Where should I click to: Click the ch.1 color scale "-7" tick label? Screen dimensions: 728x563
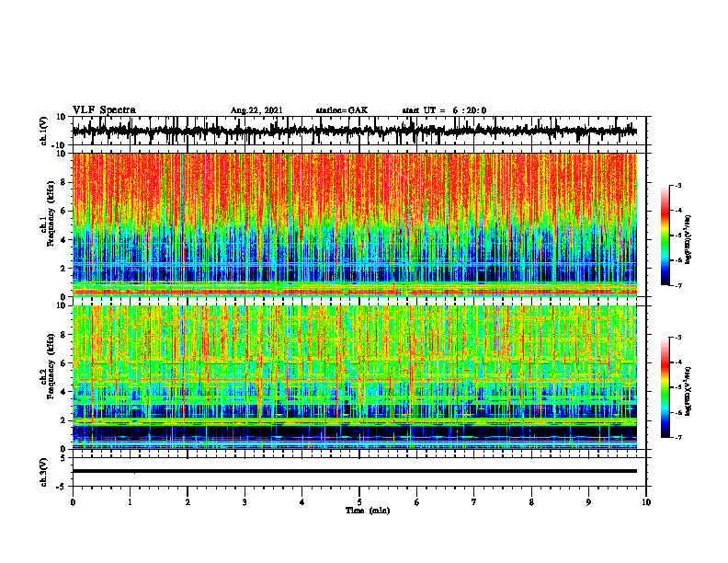click(x=678, y=285)
